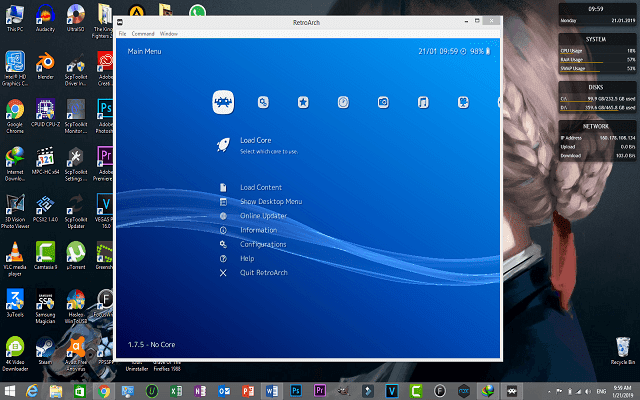
Task: Open the File menu
Action: (123, 34)
